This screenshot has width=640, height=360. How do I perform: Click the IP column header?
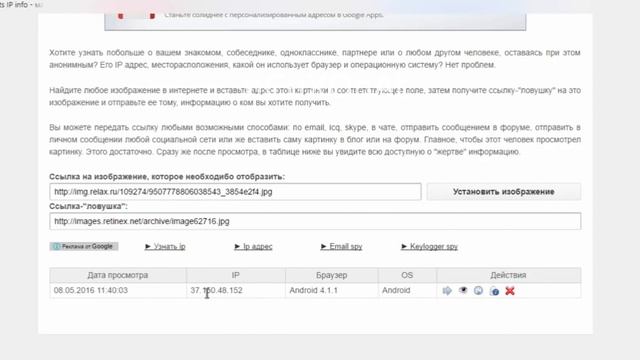click(236, 275)
